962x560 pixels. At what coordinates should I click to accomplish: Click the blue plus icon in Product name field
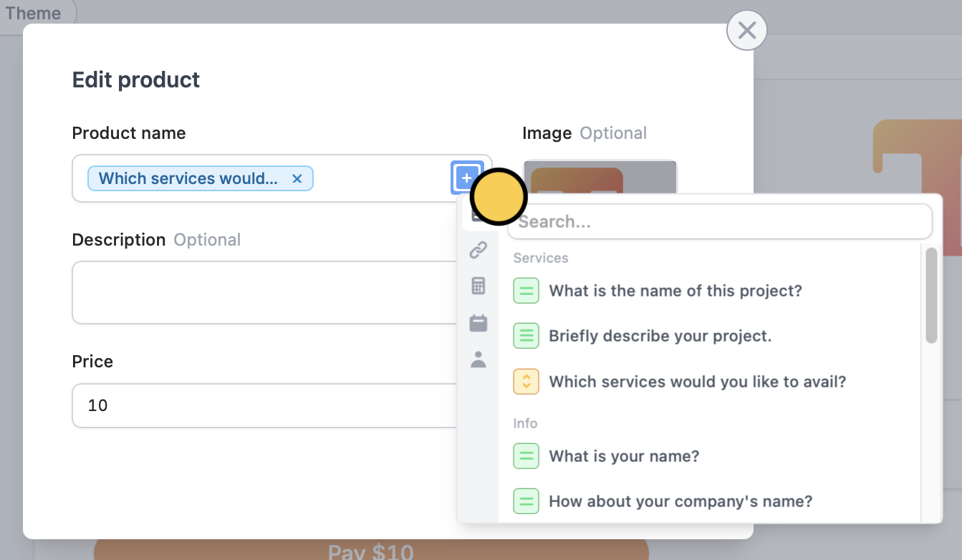point(466,178)
